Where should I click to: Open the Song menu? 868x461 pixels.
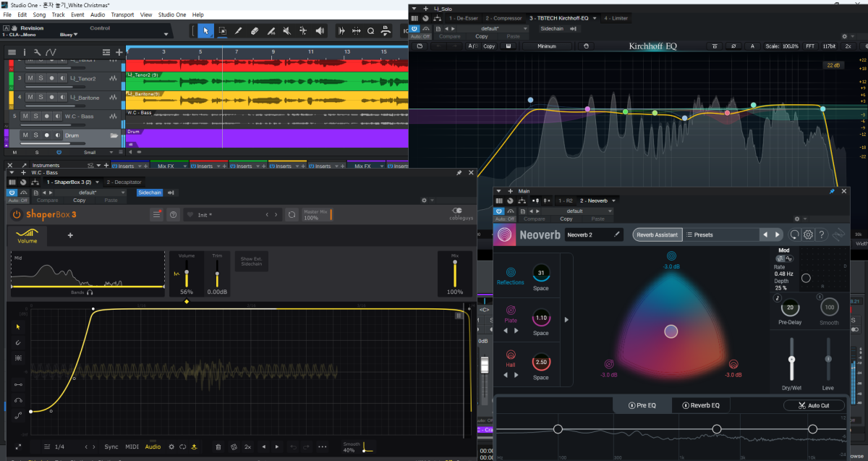click(x=40, y=14)
